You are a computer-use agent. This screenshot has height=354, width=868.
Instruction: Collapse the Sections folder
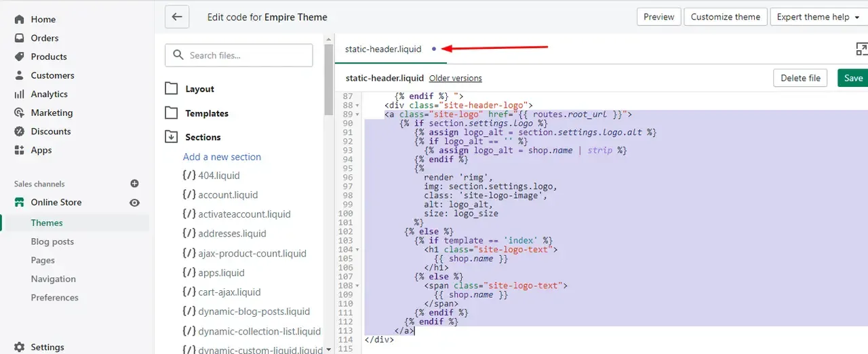coord(172,137)
